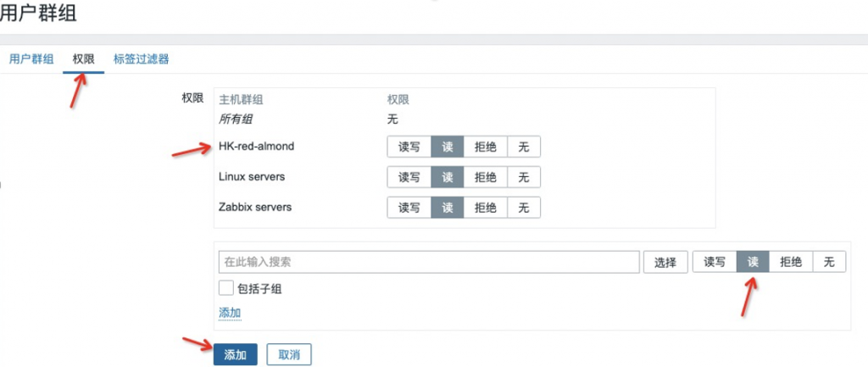Viewport: 868px width, 367px height.
Task: Open the 权限 tab
Action: pos(84,59)
